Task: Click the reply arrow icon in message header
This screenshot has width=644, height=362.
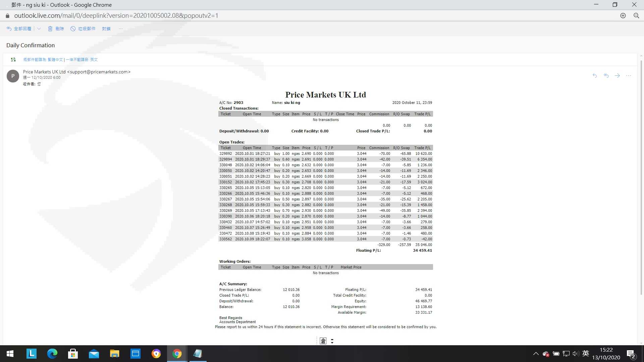Action: coord(595,76)
